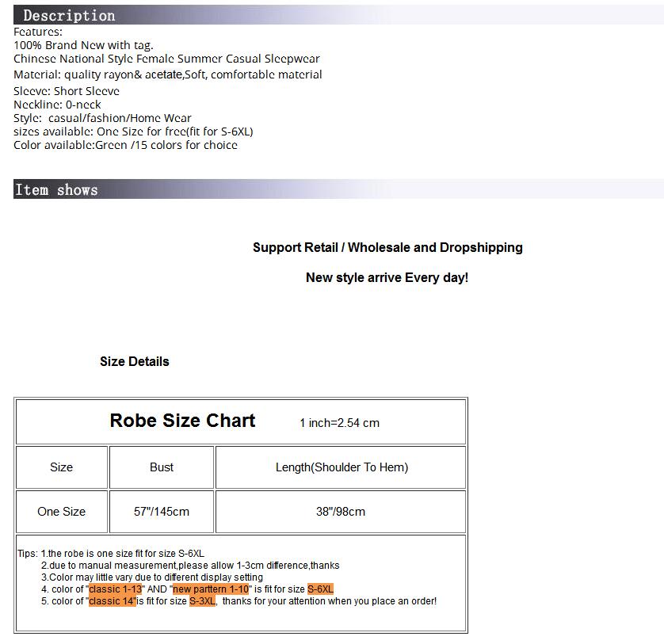
Task: Click the 'Color available: Green' line
Action: click(x=125, y=145)
